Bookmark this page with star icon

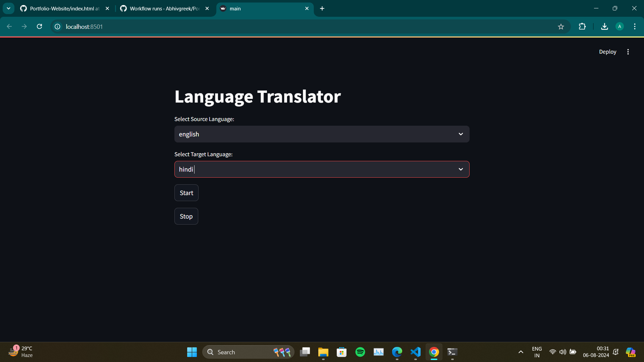coord(561,26)
